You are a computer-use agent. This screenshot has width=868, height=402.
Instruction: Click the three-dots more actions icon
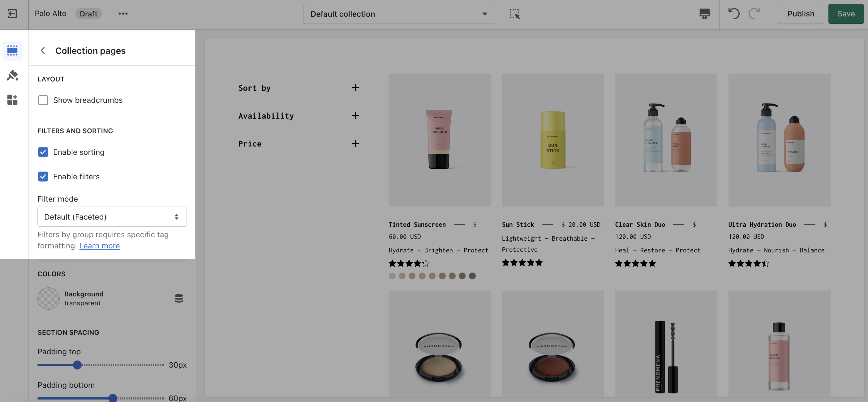[x=122, y=14]
